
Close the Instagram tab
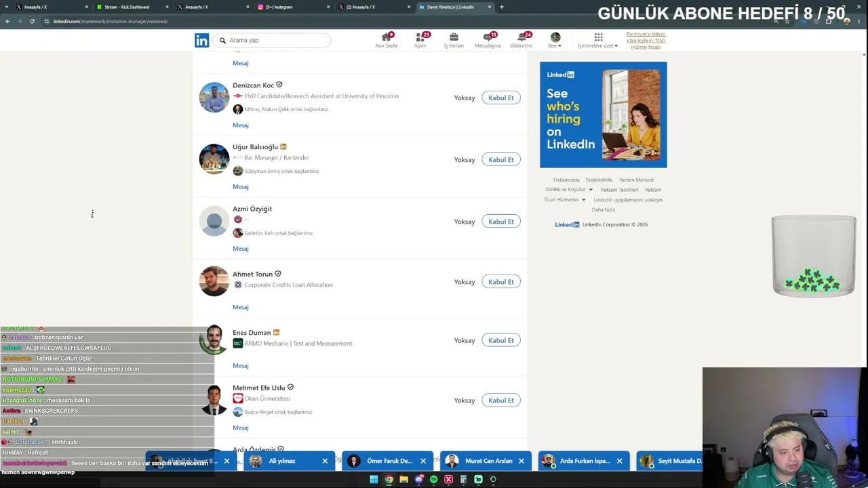coord(329,7)
